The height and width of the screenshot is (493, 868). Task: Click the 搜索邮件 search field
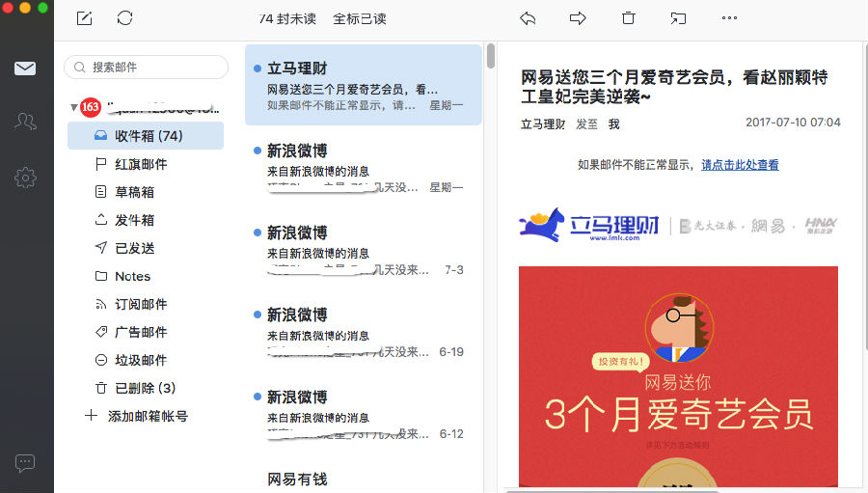(147, 67)
